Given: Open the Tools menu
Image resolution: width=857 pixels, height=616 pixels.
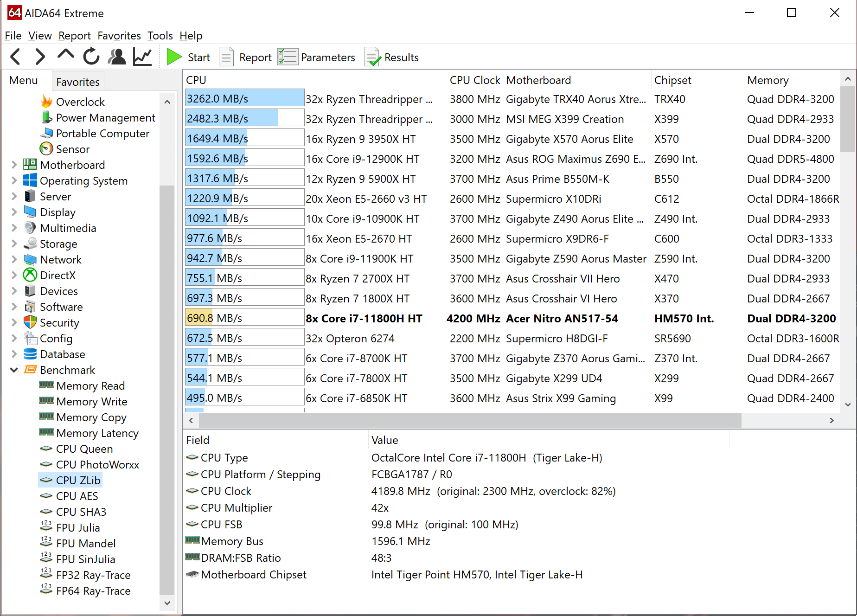Looking at the screenshot, I should [x=160, y=36].
